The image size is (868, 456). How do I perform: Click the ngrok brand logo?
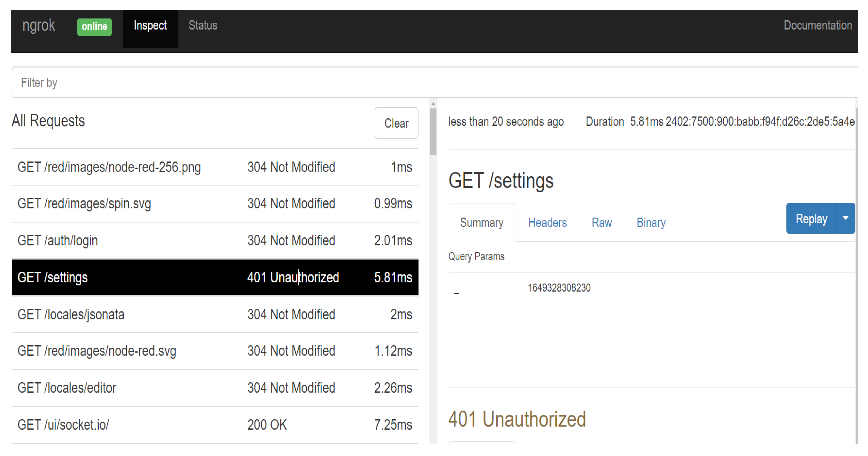[x=38, y=26]
